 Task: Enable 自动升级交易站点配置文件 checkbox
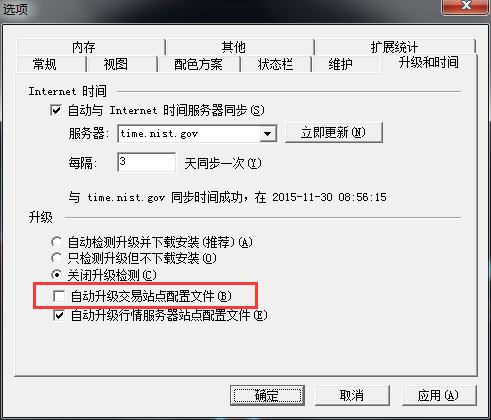[x=59, y=296]
